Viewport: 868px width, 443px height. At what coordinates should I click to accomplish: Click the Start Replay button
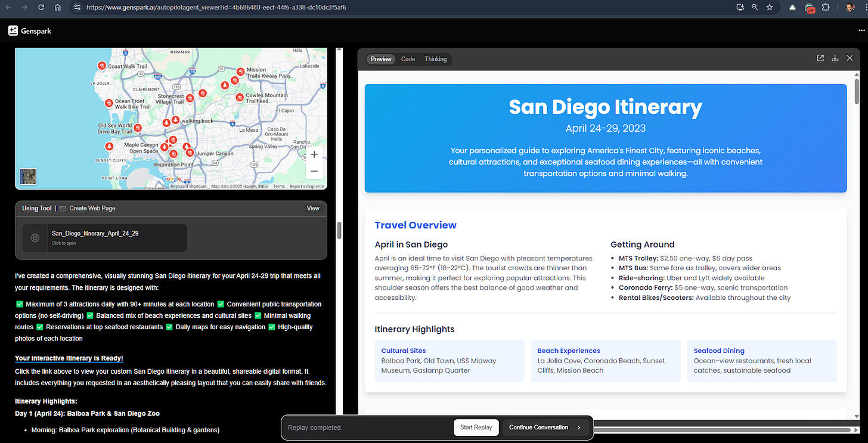click(476, 427)
